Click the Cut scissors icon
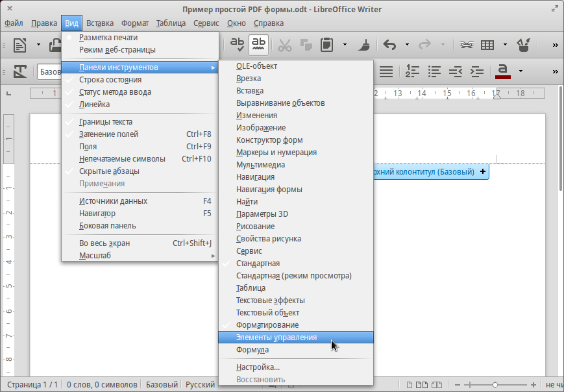Viewport: 564px width, 392px height. (284, 45)
